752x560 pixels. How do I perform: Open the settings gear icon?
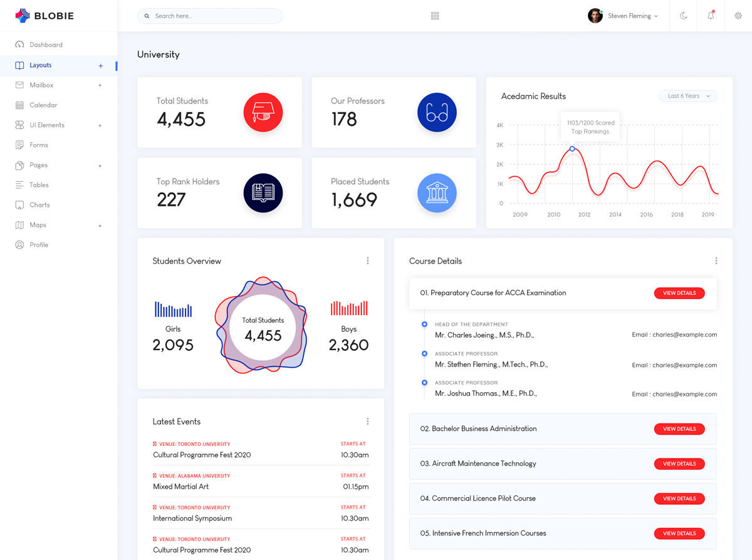(738, 16)
